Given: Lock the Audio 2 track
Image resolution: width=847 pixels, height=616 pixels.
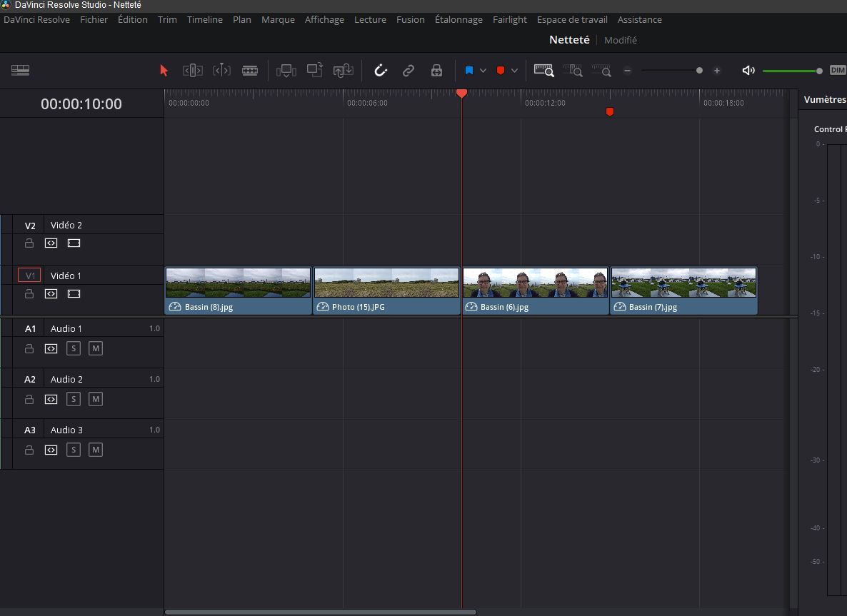Looking at the screenshot, I should [29, 400].
